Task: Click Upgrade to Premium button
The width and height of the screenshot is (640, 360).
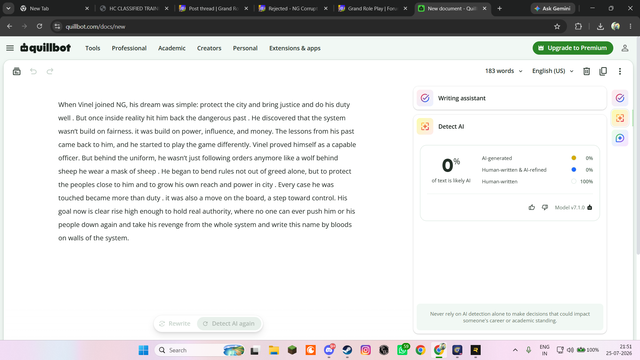Action: pyautogui.click(x=573, y=48)
